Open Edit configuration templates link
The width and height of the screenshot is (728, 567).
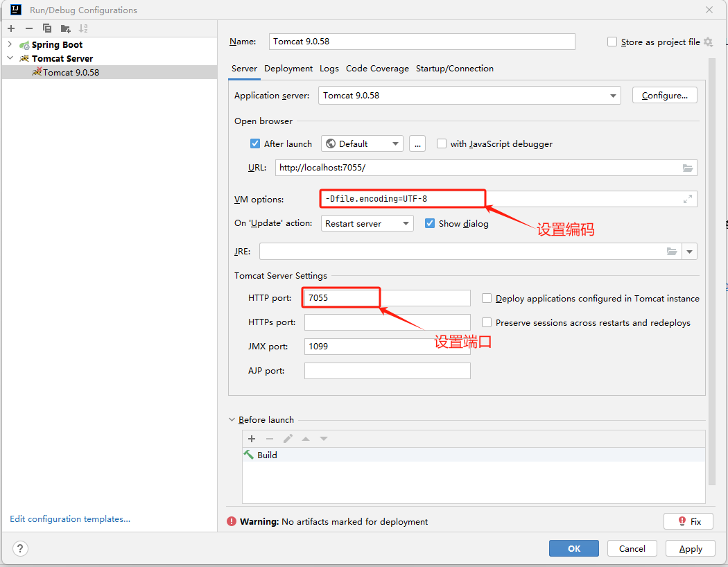tap(70, 519)
